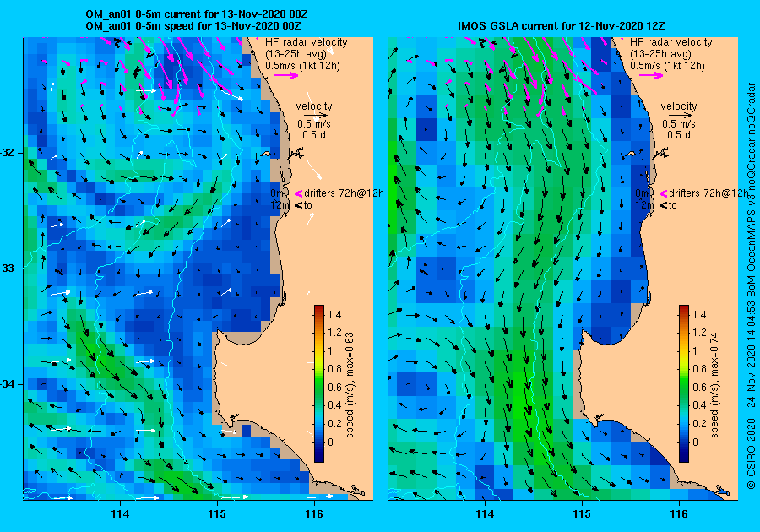Click '(13-25h avg)' text in left map
760x532 pixels.
(296, 54)
